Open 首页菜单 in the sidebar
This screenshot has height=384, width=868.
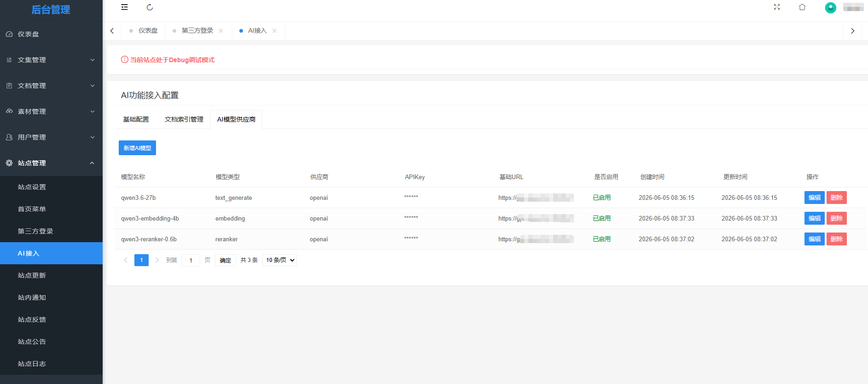point(51,209)
